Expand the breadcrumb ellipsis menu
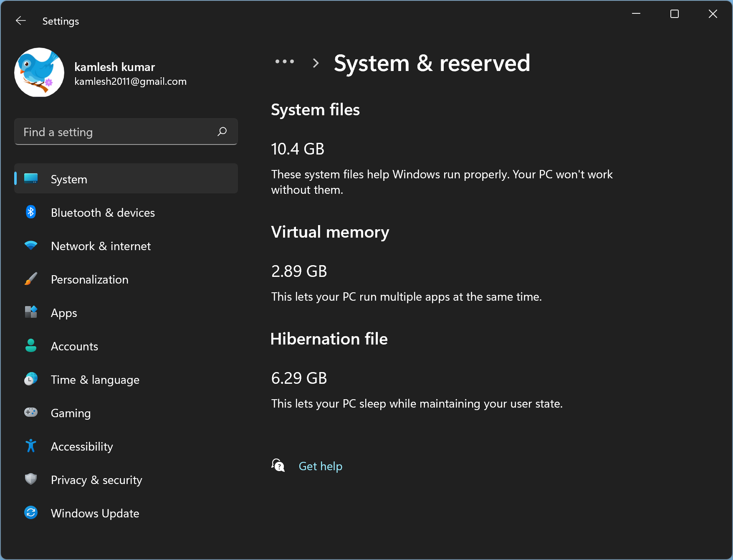This screenshot has width=733, height=560. 285,62
